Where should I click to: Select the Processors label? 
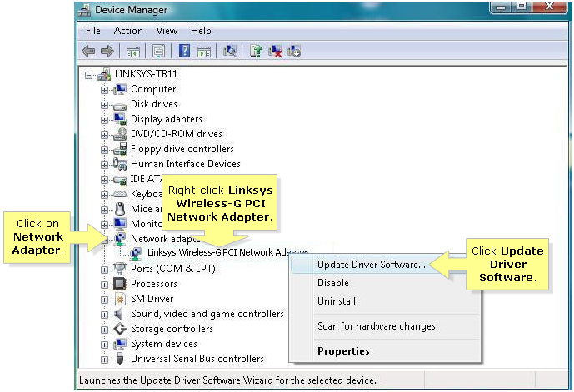tap(154, 284)
